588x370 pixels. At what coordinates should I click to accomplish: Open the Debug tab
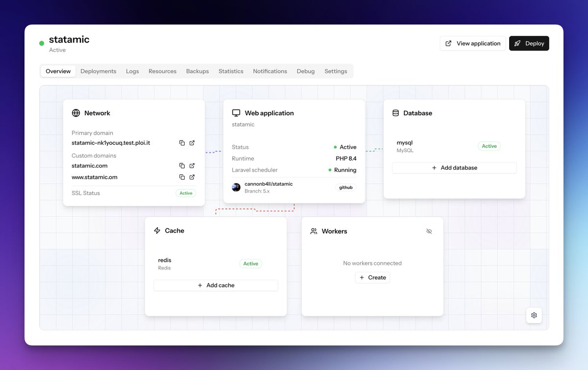(306, 71)
